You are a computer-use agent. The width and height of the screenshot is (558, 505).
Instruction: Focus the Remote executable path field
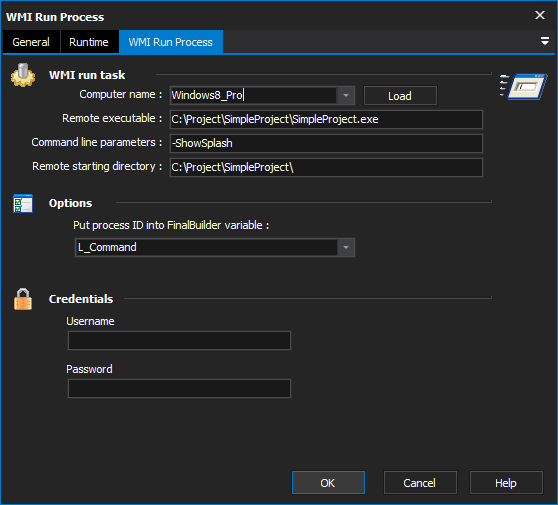pyautogui.click(x=326, y=119)
